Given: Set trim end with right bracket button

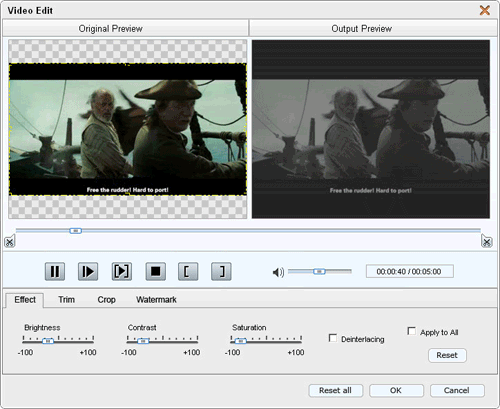Looking at the screenshot, I should 221,271.
